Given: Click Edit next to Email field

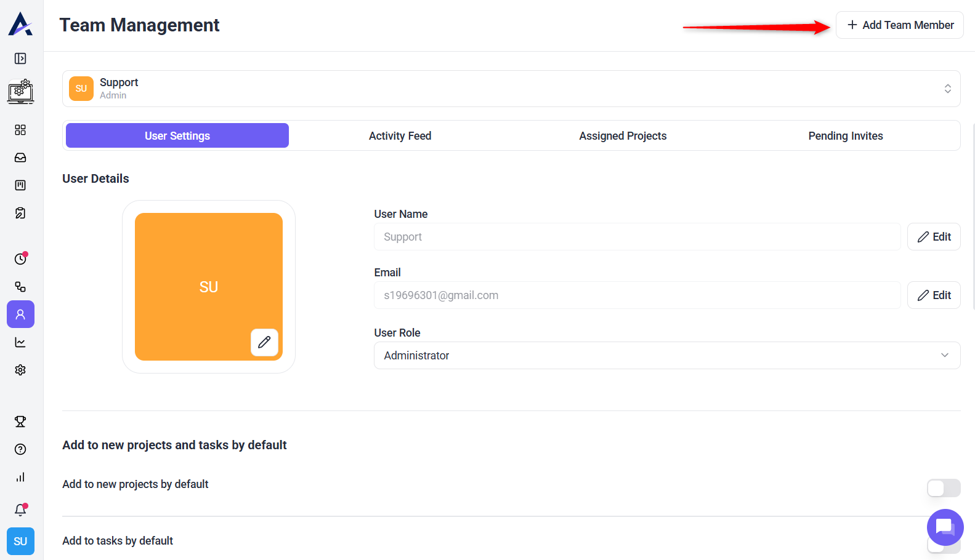Looking at the screenshot, I should tap(934, 295).
